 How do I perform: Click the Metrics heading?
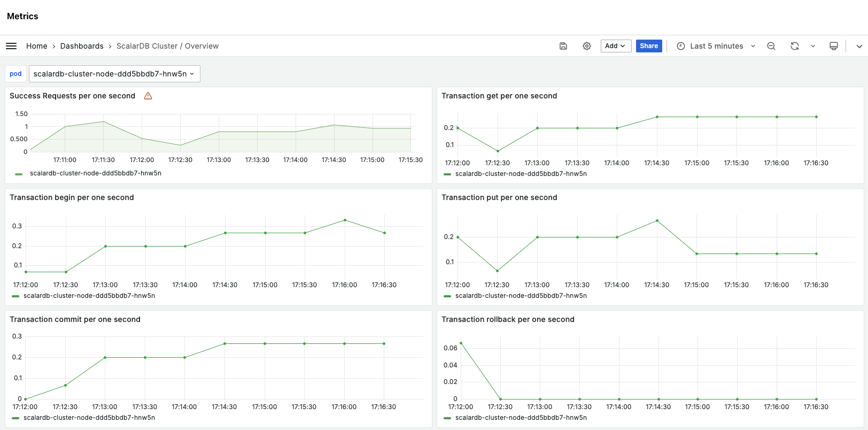point(22,16)
